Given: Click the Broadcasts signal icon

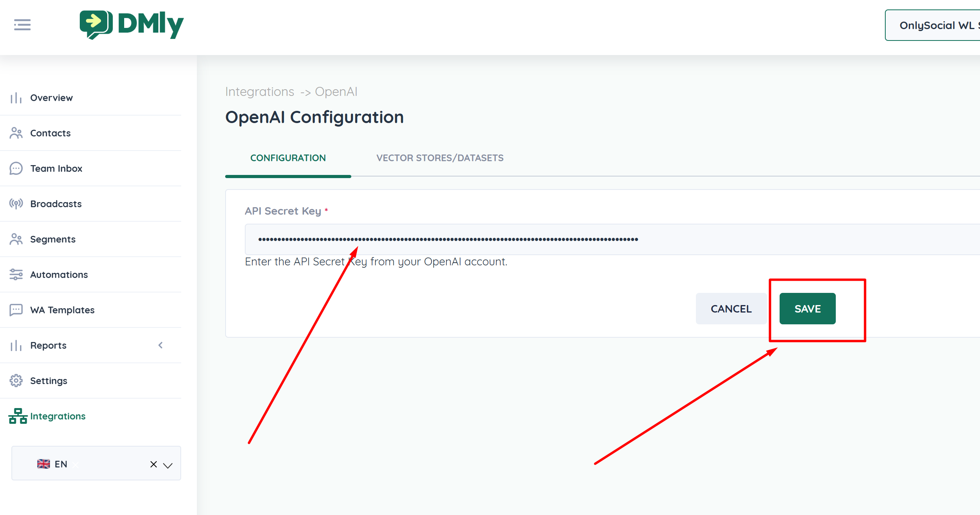Looking at the screenshot, I should pyautogui.click(x=16, y=204).
